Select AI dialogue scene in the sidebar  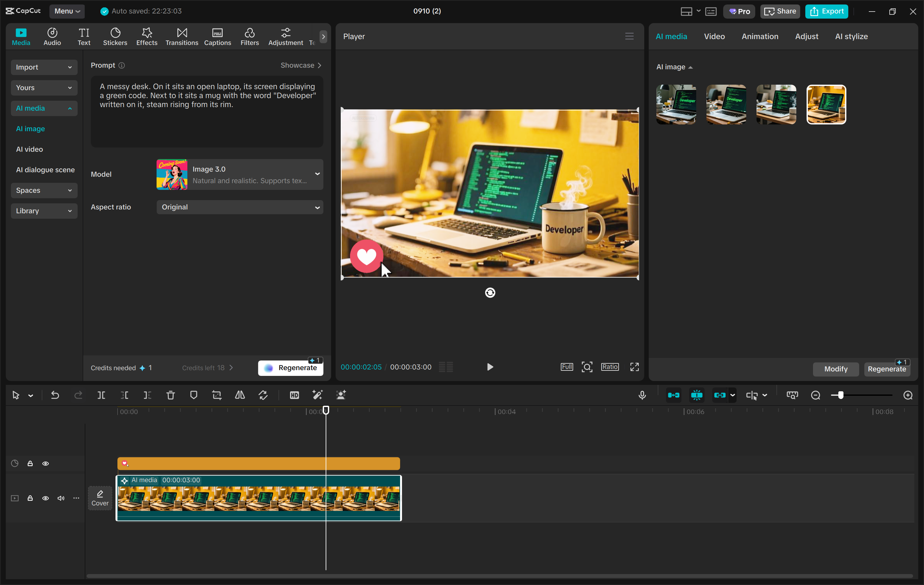pyautogui.click(x=45, y=170)
